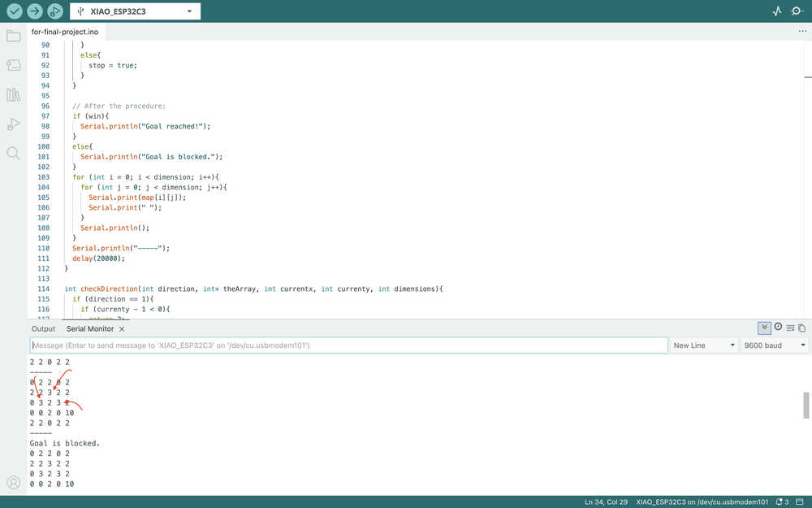This screenshot has width=812, height=508.
Task: Click the inner for-loop line using variable j
Action: pos(153,187)
